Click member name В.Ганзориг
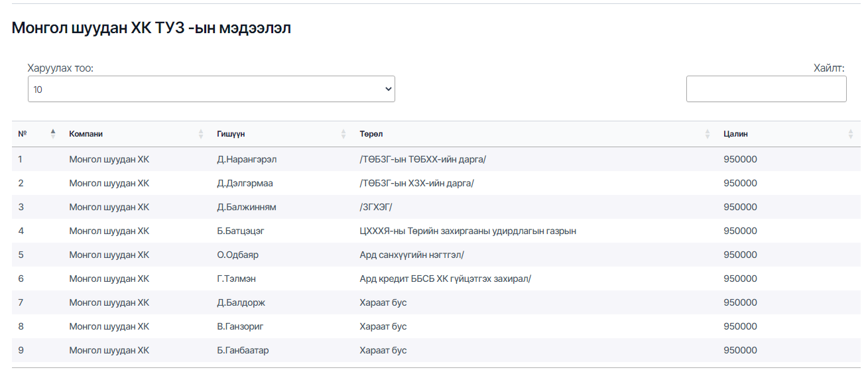 tap(240, 326)
